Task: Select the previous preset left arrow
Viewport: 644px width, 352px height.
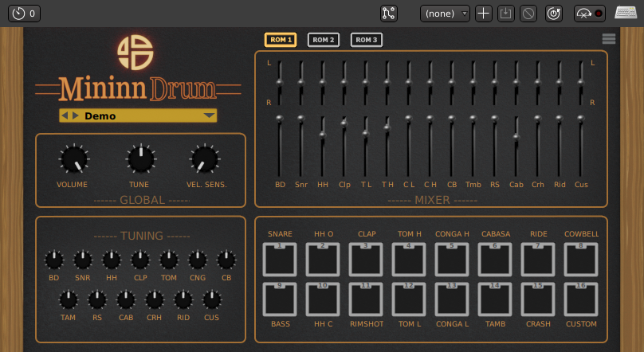Action: pos(67,115)
